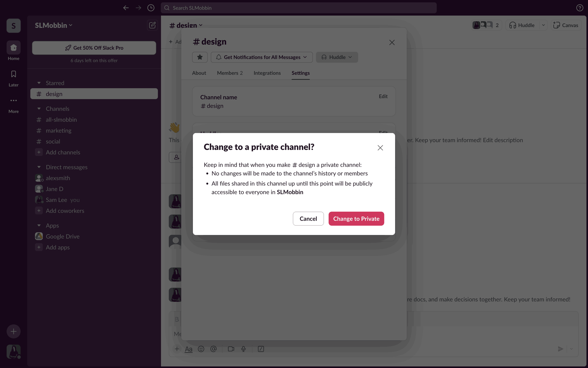Open the social channel
This screenshot has width=588, height=368.
click(94, 141)
